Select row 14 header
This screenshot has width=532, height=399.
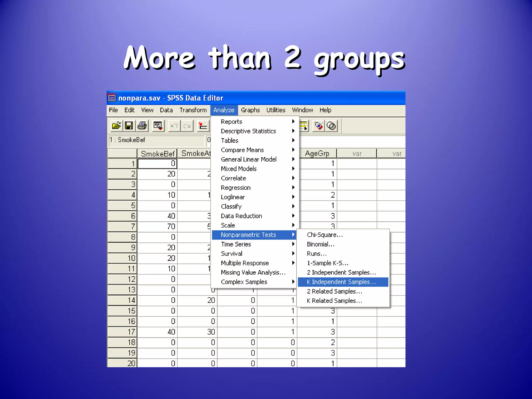tap(122, 301)
